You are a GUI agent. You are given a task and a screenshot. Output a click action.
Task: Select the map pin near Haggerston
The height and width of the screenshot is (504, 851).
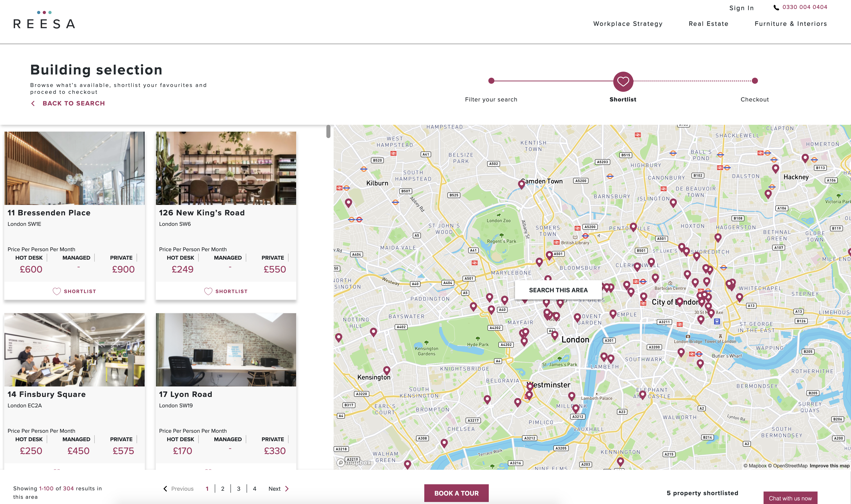click(x=718, y=237)
